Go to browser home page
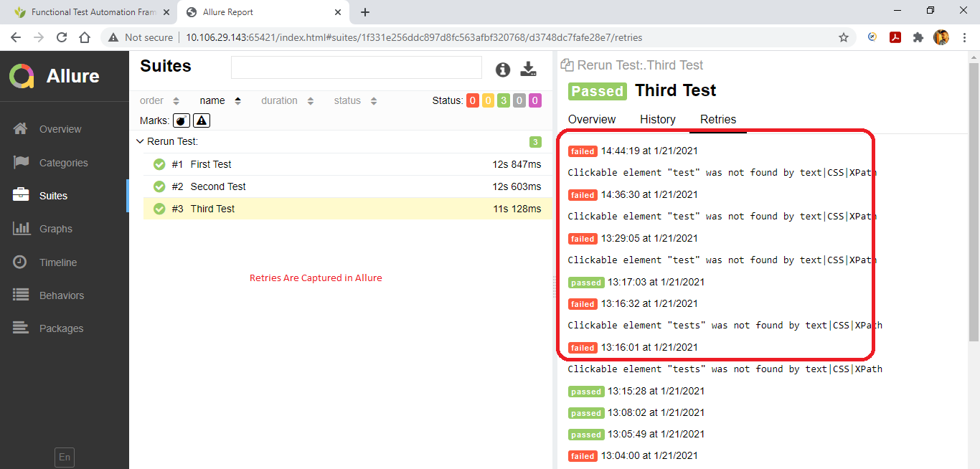Image resolution: width=980 pixels, height=469 pixels. pyautogui.click(x=85, y=37)
